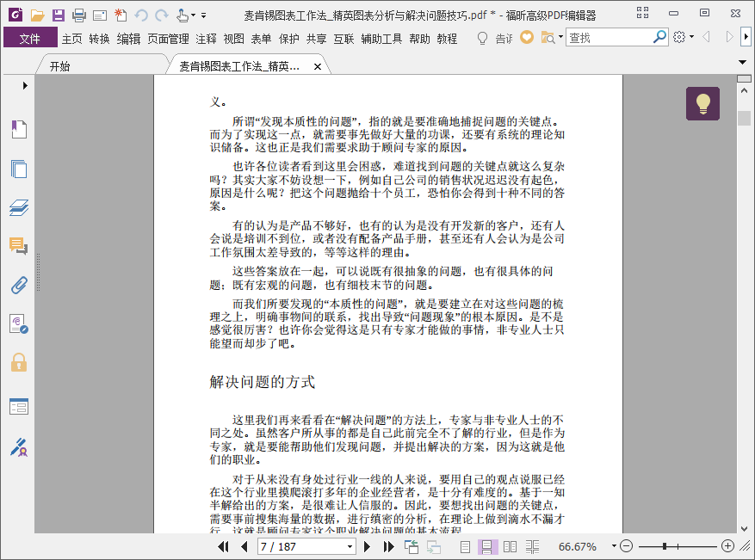Click the previous view icon in status bar

pos(412,546)
